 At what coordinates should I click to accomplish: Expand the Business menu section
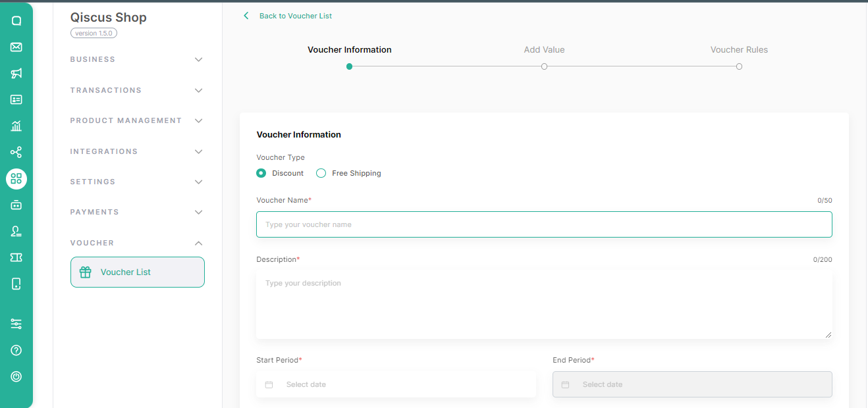pyautogui.click(x=137, y=59)
